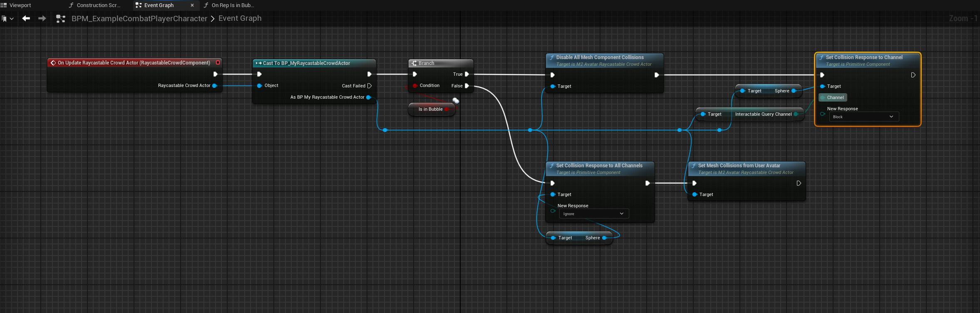Expand the bookmarks dropdown chevron

click(x=12, y=19)
